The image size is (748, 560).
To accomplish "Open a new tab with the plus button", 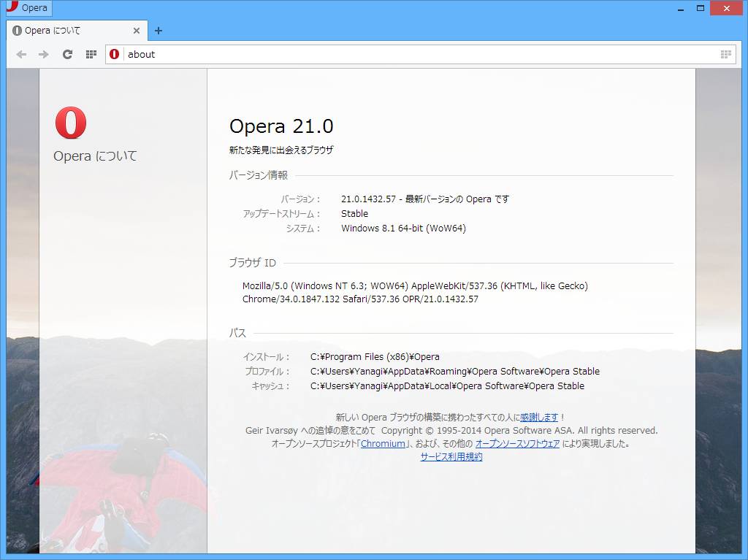I will (158, 31).
